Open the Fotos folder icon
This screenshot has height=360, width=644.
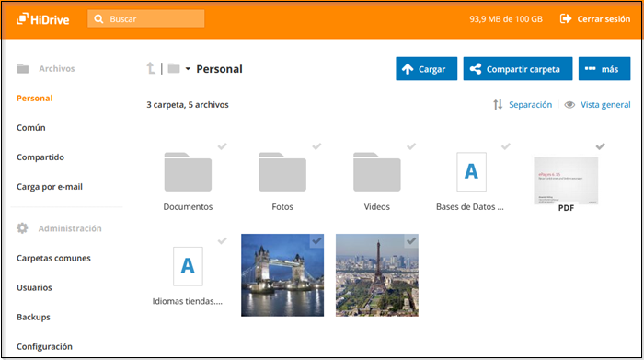click(282, 172)
